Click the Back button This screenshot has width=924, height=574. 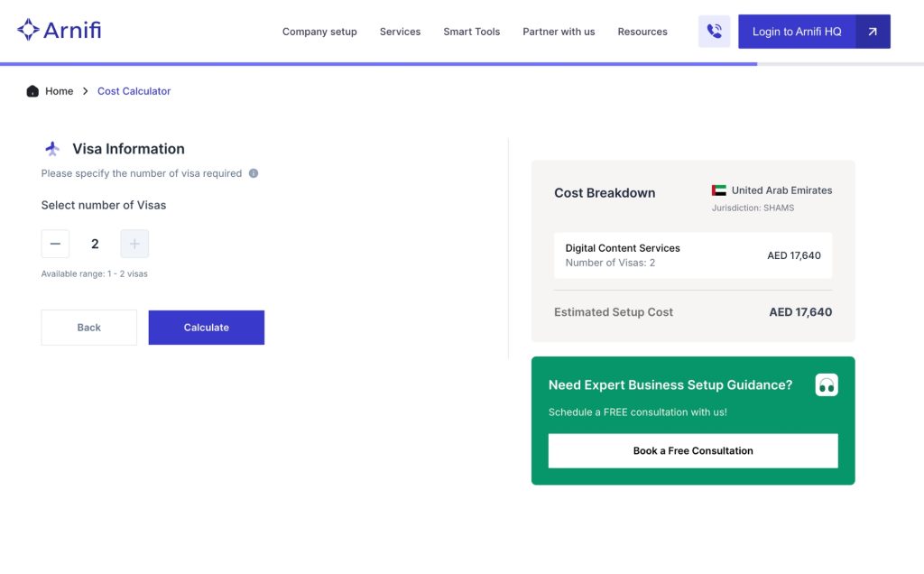click(88, 327)
